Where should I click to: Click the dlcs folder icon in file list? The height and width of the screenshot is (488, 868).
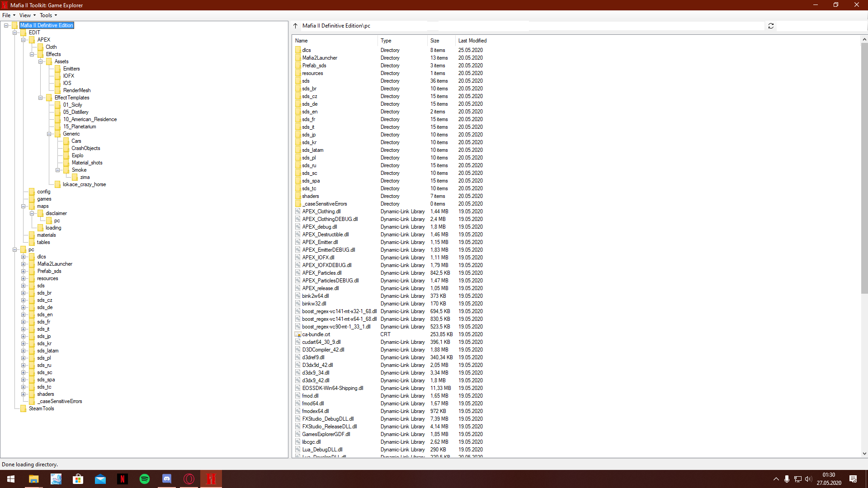(298, 50)
